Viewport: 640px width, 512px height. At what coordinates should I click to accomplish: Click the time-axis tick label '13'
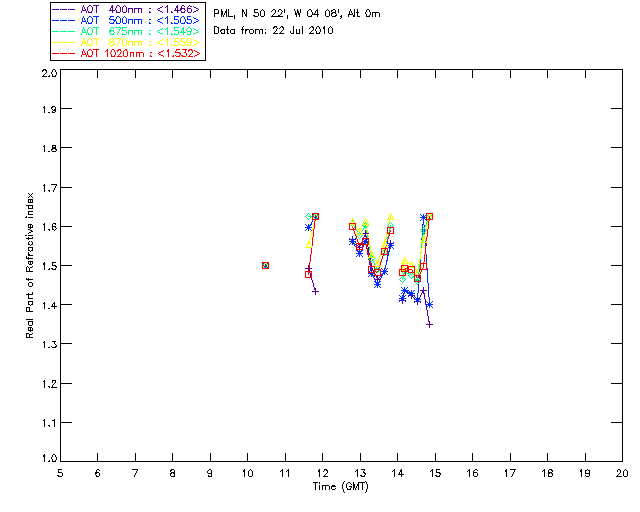360,473
